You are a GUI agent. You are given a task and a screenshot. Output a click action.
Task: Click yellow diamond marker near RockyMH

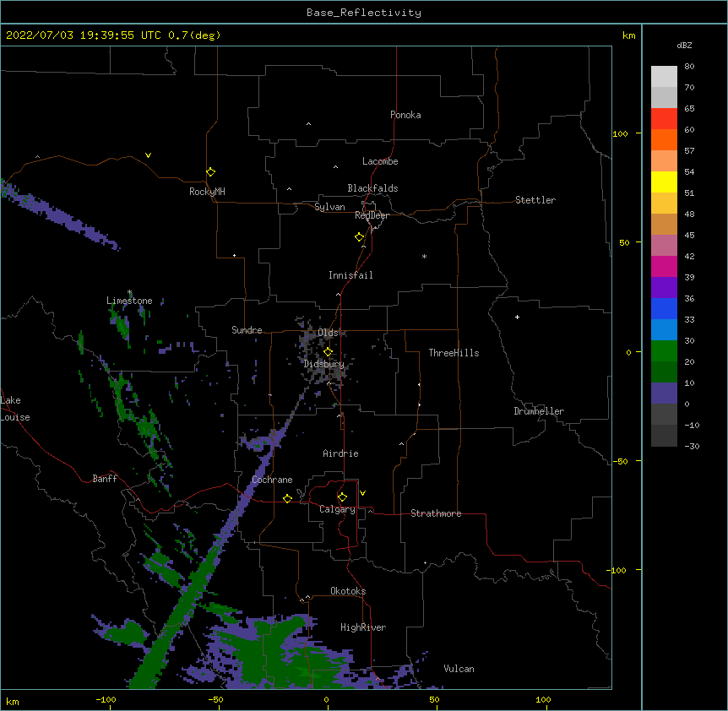tap(210, 172)
